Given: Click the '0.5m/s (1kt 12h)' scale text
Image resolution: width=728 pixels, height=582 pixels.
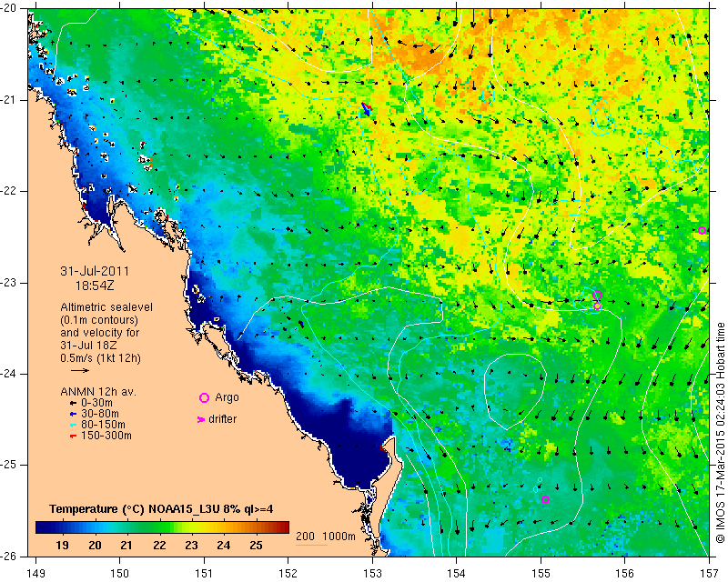Looking at the screenshot, I should click(100, 358).
